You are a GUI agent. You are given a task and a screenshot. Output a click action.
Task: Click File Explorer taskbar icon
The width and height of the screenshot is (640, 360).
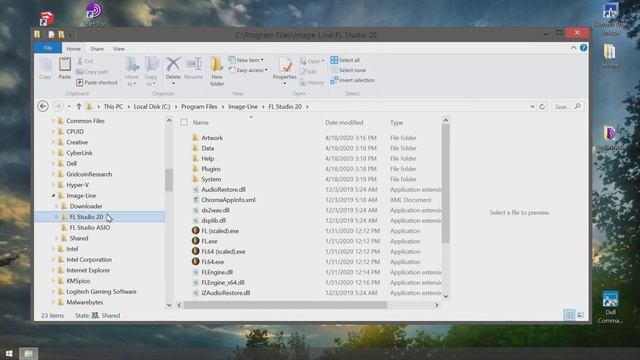coord(28,353)
